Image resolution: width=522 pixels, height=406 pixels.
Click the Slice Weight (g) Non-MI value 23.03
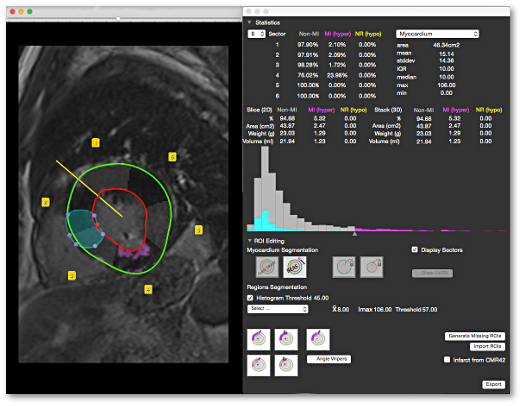point(287,133)
